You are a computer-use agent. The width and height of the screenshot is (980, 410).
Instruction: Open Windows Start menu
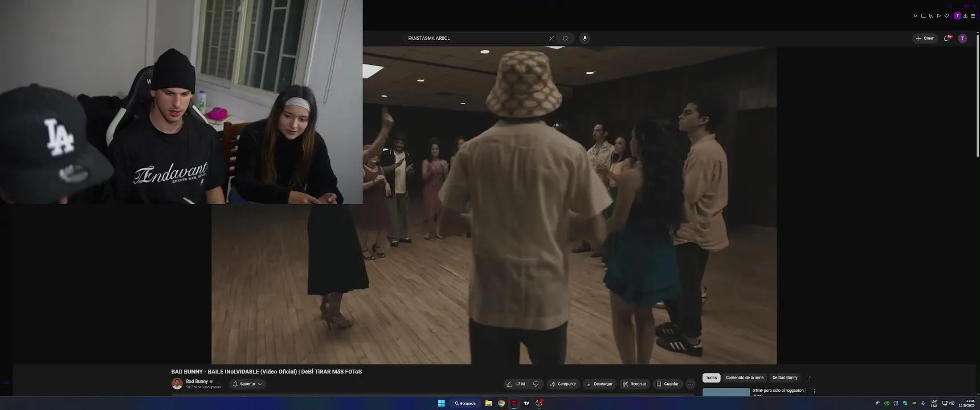pyautogui.click(x=441, y=403)
